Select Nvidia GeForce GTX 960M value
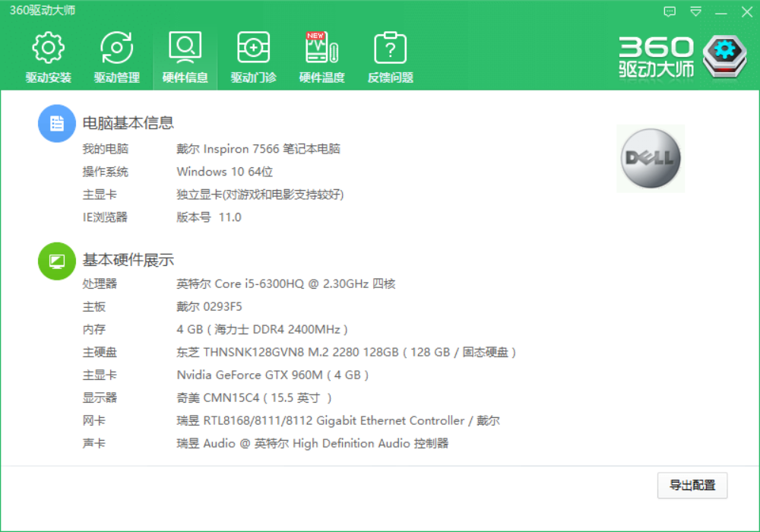Viewport: 760px width, 532px height. pyautogui.click(x=273, y=375)
